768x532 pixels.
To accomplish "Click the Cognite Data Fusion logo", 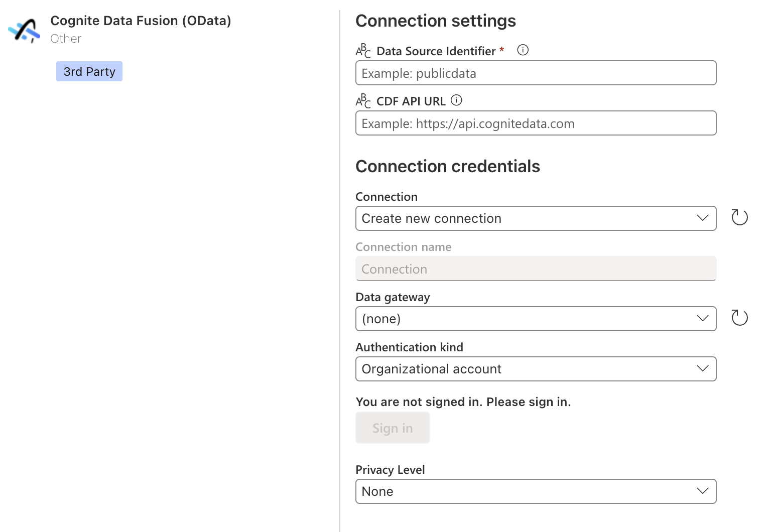I will (24, 30).
